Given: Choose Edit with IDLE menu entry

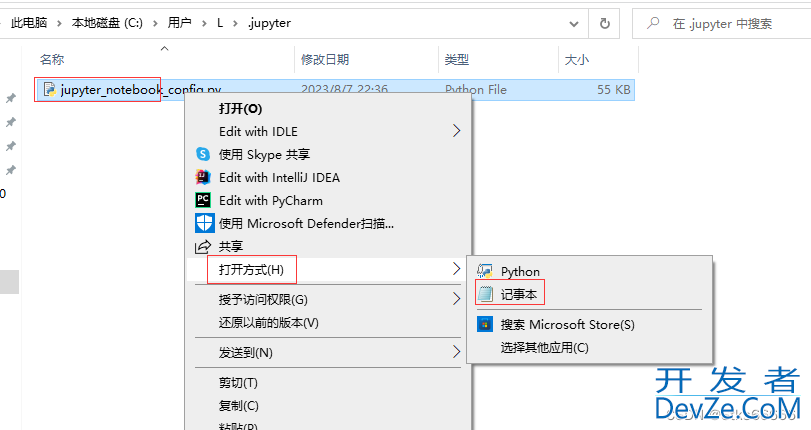Looking at the screenshot, I should (x=258, y=131).
